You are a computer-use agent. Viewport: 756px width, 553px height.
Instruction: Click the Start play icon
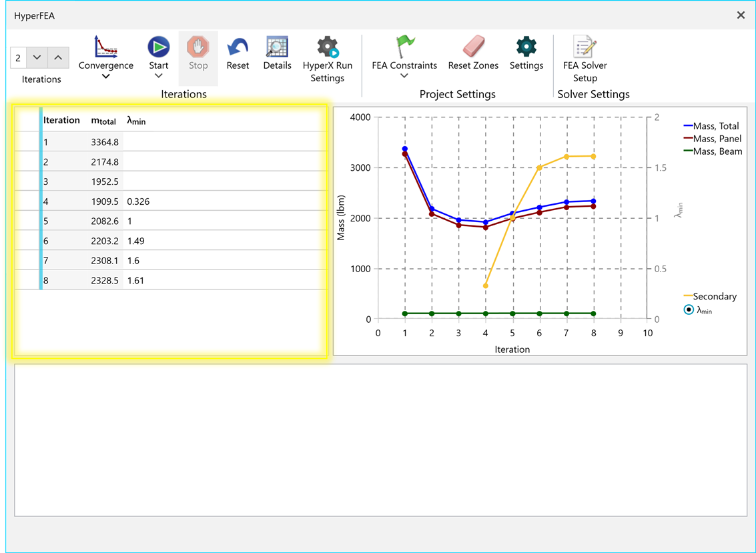(x=159, y=47)
